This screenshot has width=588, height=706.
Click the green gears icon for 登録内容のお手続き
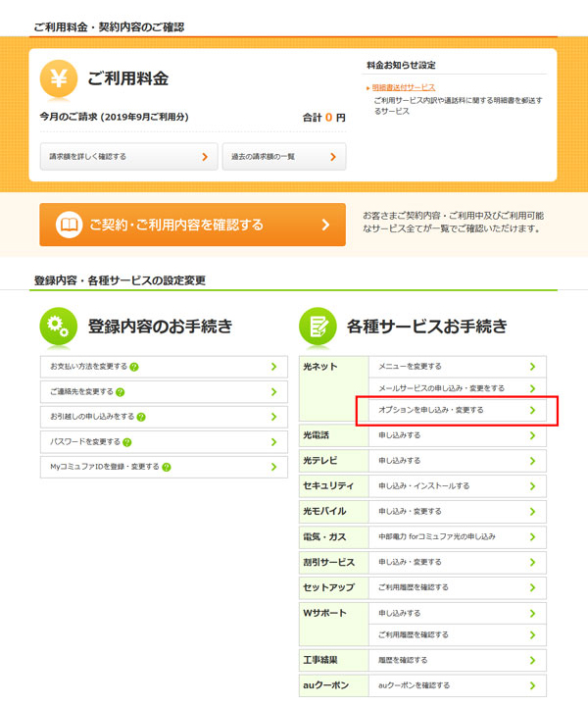tap(58, 326)
